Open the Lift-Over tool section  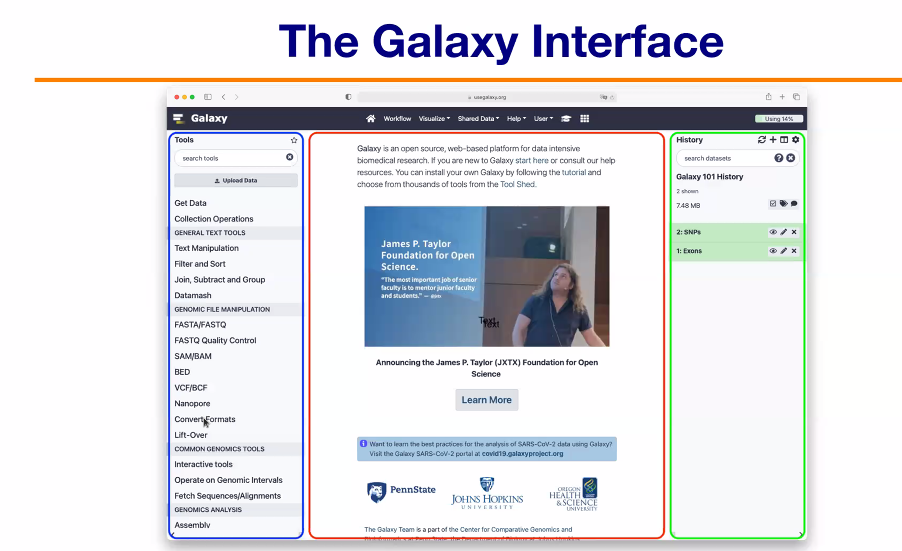(190, 435)
